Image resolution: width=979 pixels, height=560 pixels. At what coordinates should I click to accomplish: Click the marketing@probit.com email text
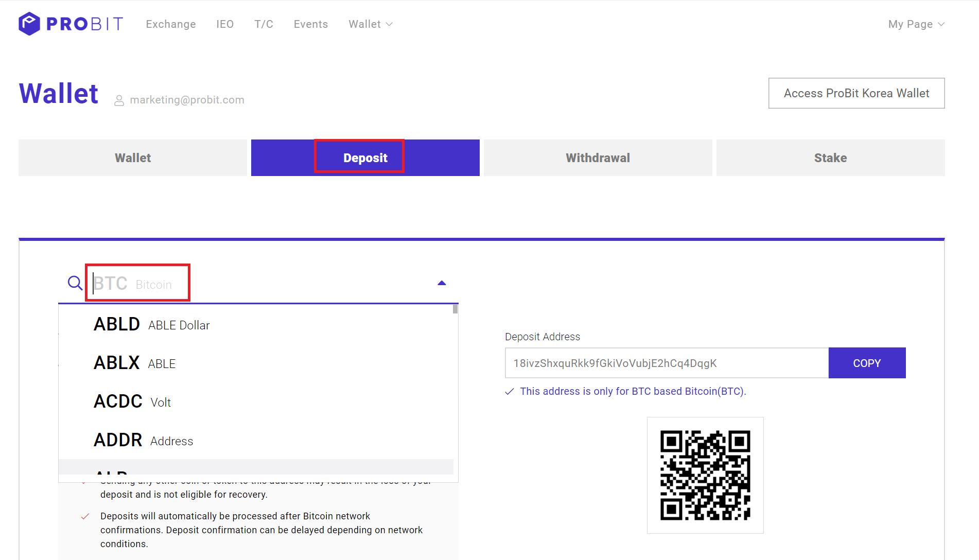187,100
